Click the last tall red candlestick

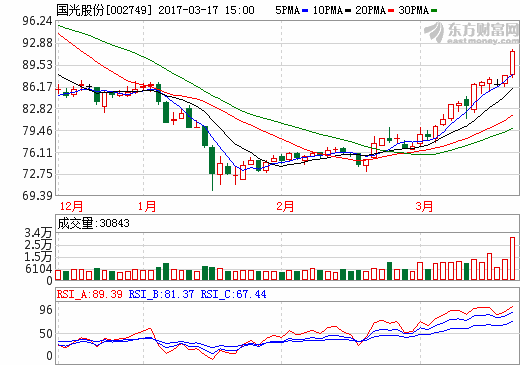512,63
